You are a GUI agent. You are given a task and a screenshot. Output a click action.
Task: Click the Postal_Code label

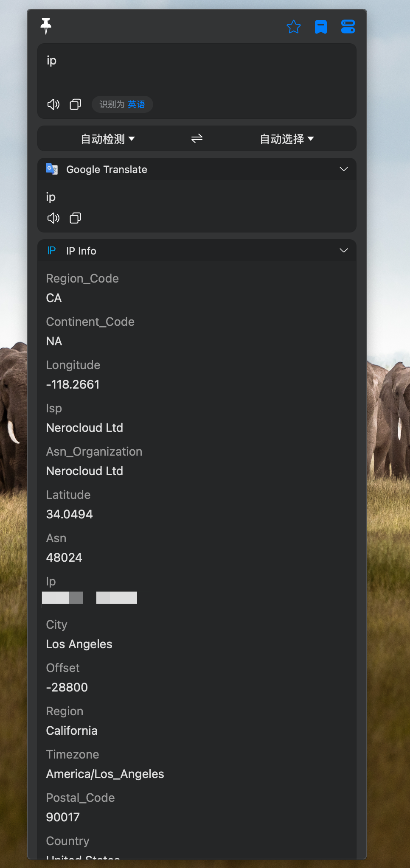tap(80, 798)
